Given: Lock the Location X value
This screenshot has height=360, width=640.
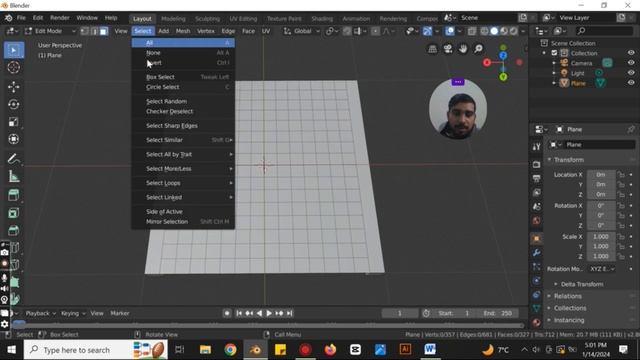Looking at the screenshot, I should [x=621, y=175].
